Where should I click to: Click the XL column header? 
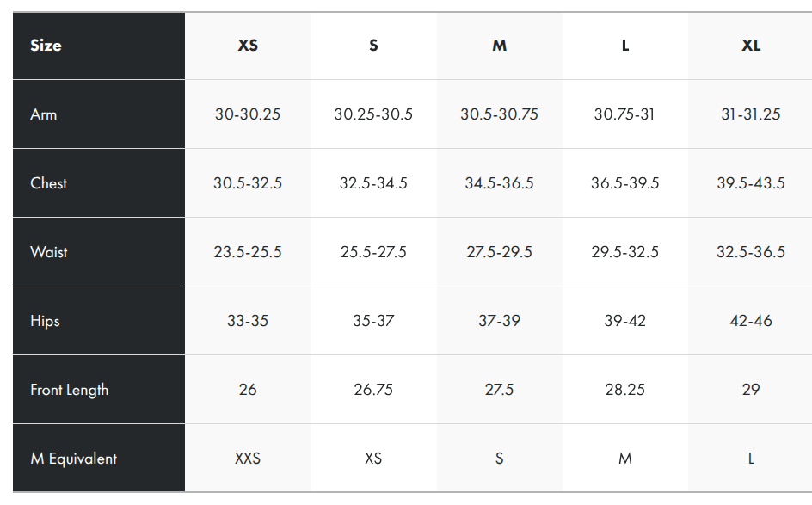[751, 46]
